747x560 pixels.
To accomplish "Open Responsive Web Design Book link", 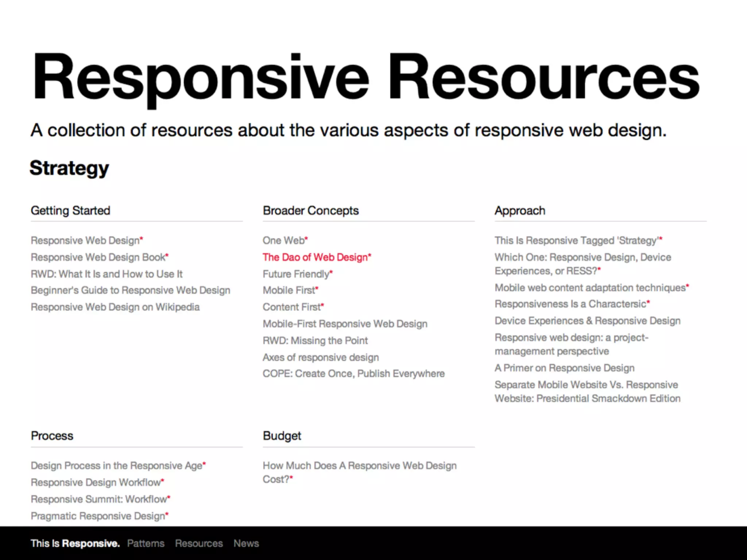I will pos(98,257).
